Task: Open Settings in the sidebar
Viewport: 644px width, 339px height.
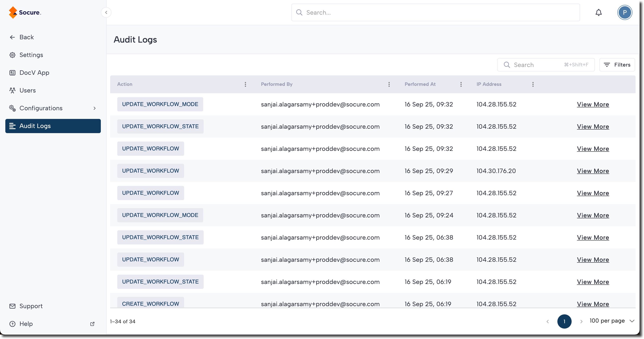Action: tap(31, 55)
